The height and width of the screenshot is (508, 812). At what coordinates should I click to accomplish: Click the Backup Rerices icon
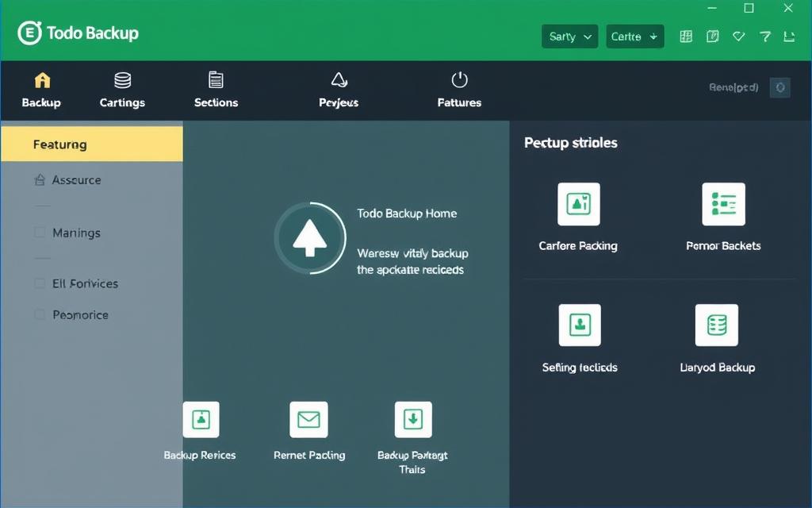tap(201, 419)
